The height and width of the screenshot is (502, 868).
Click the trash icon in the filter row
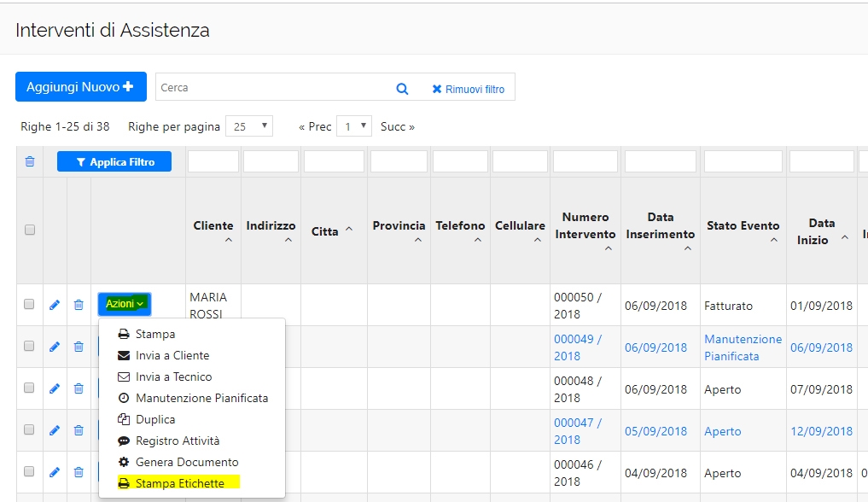click(30, 161)
